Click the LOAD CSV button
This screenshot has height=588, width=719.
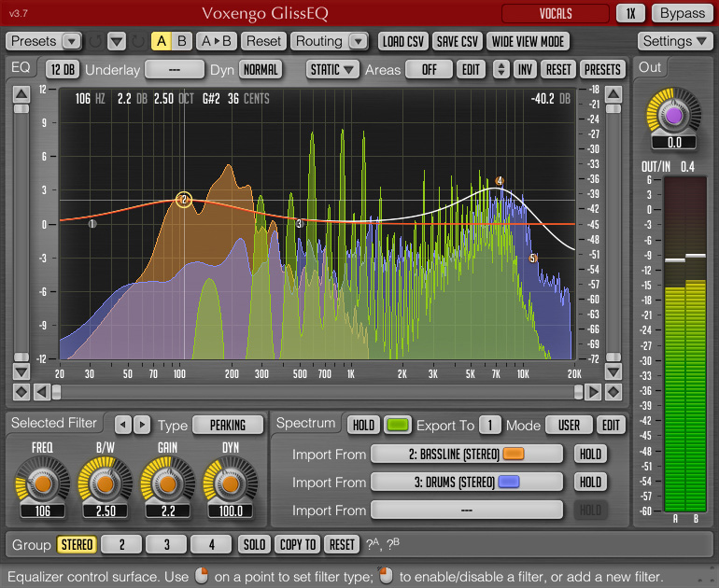pos(403,41)
